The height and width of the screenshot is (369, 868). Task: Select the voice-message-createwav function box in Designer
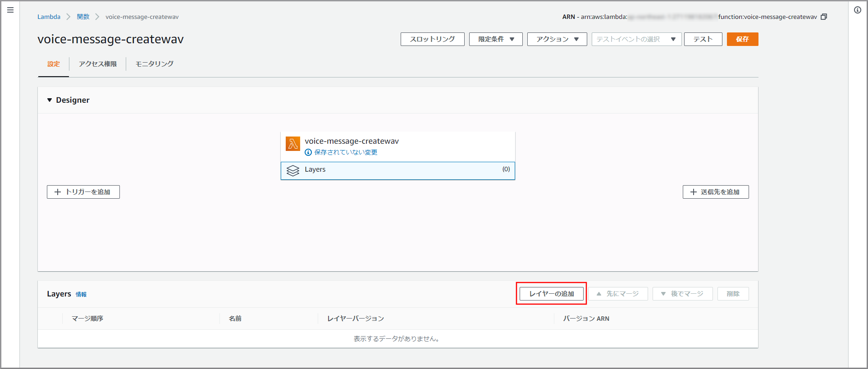[x=398, y=146]
